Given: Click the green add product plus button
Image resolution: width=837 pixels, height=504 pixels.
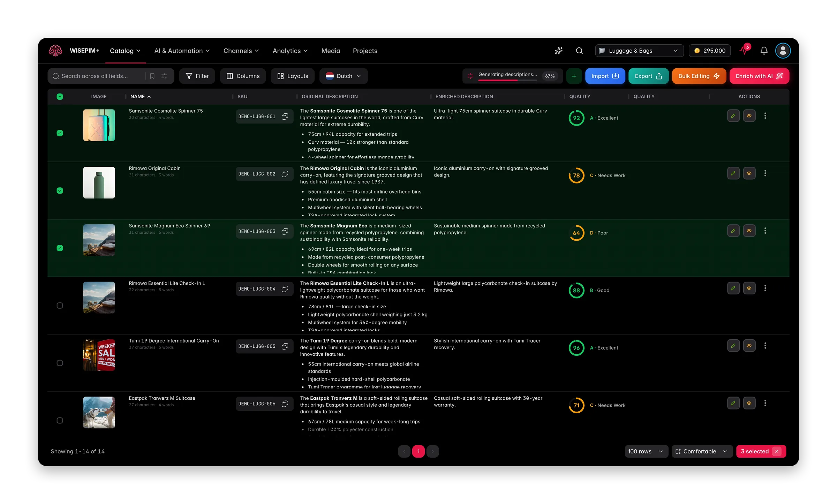Looking at the screenshot, I should tap(574, 76).
